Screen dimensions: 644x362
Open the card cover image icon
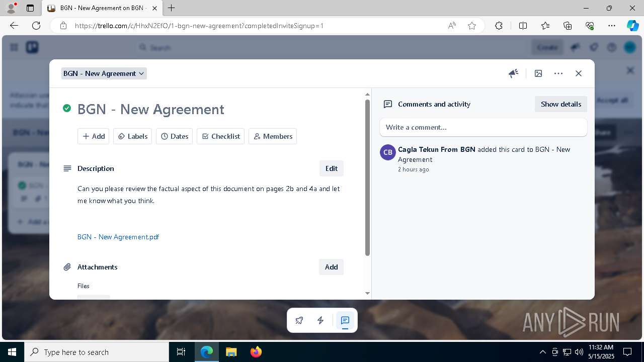(538, 73)
